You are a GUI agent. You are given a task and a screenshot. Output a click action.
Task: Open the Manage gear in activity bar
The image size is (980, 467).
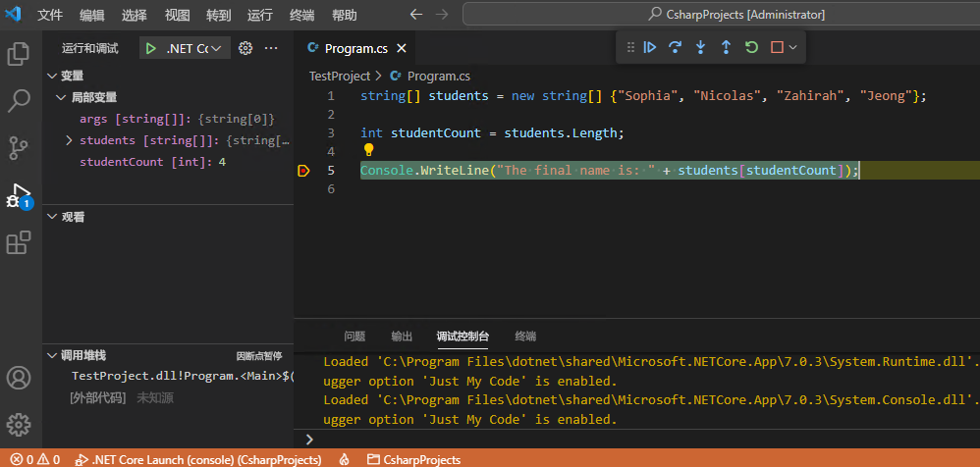(x=19, y=425)
